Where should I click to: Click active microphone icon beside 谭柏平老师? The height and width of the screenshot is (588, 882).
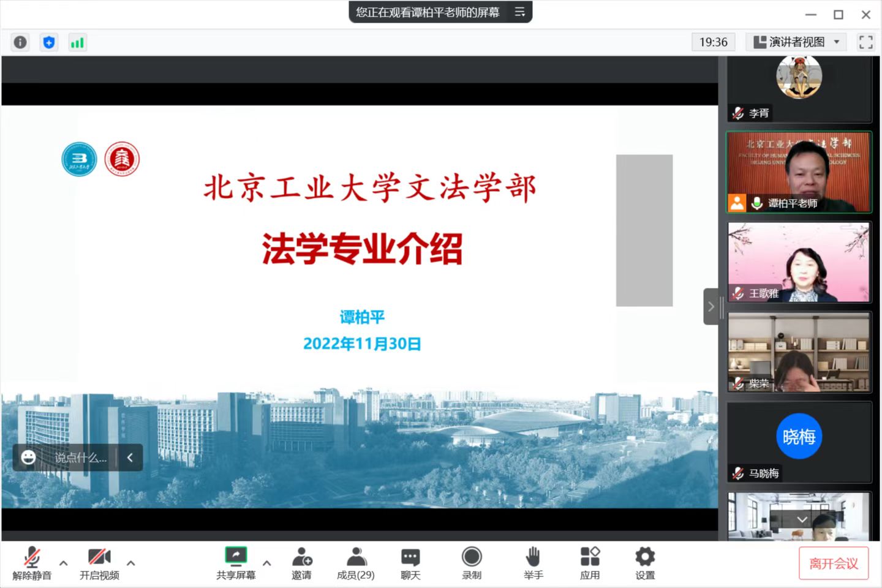757,203
